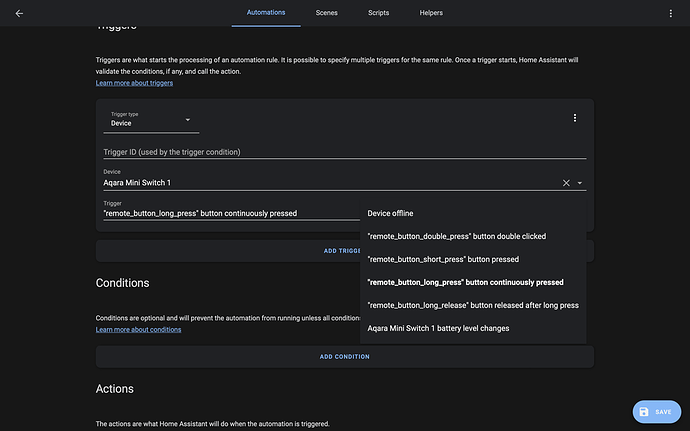This screenshot has height=431, width=690.
Task: Choose remote_button_long_press continuously pressed option
Action: (473, 282)
